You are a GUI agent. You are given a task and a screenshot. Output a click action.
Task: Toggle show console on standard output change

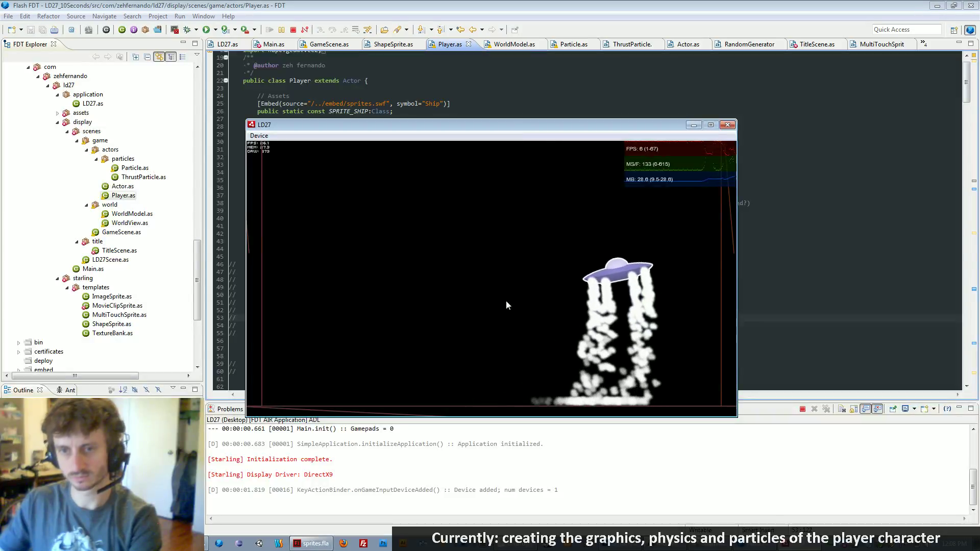[866, 409]
